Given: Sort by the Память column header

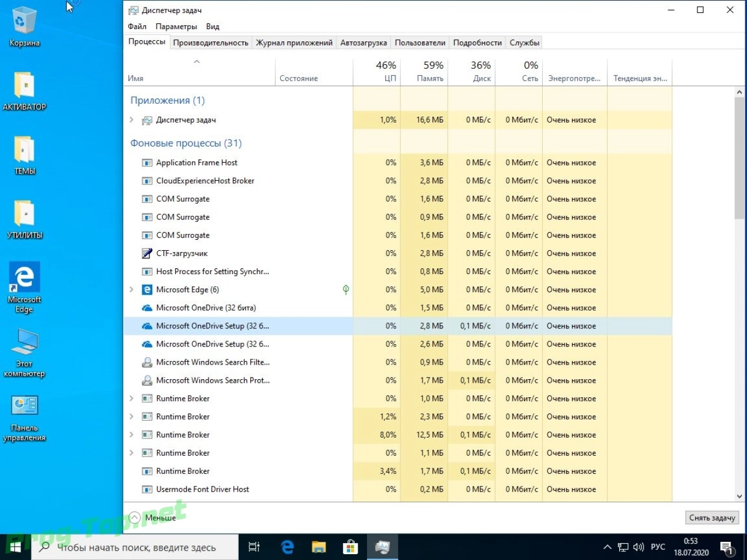Looking at the screenshot, I should coord(424,72).
